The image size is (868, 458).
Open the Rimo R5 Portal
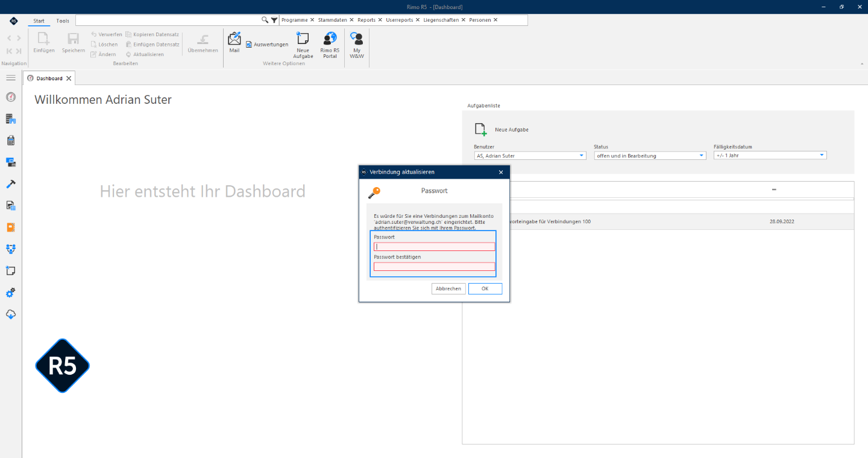[x=330, y=45]
